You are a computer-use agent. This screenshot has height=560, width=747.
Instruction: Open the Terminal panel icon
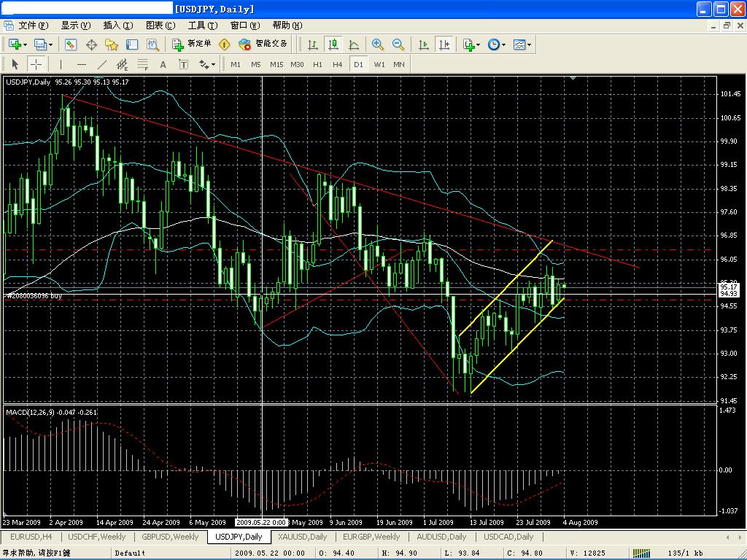pos(132,44)
